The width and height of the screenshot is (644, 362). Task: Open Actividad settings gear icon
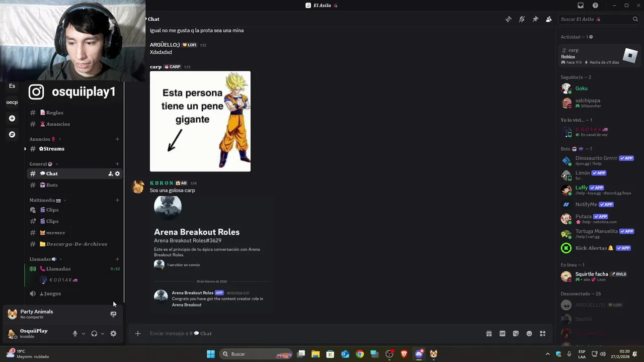[591, 37]
